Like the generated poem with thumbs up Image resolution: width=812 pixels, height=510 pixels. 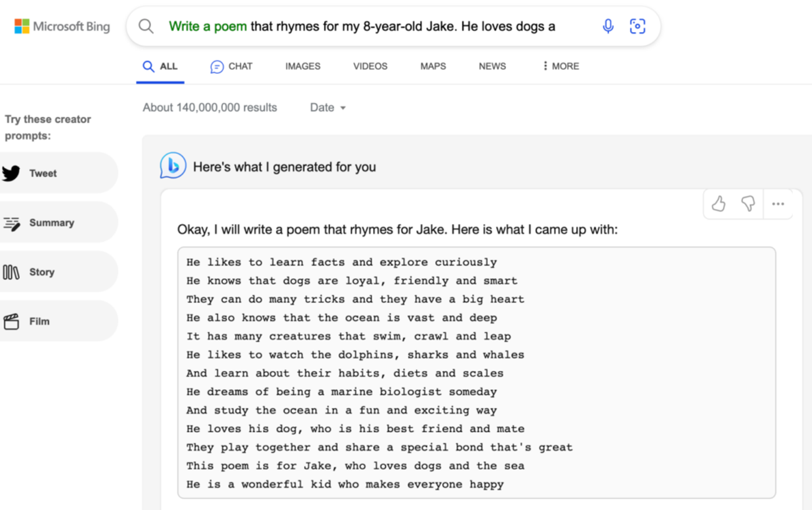point(718,204)
